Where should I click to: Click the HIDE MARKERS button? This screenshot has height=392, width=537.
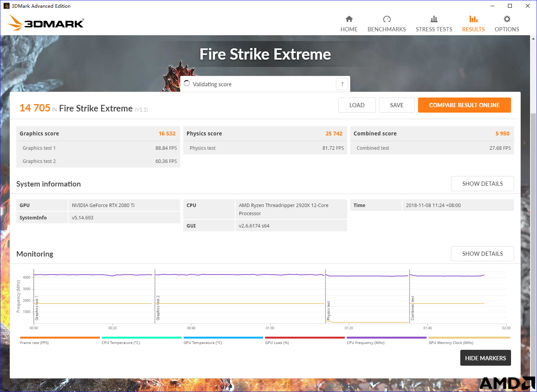[485, 358]
